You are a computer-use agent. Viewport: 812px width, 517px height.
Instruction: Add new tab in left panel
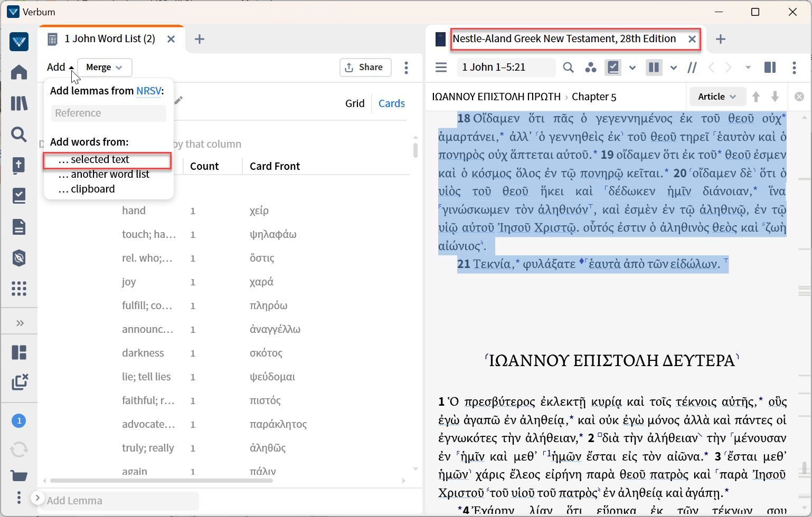(x=200, y=39)
